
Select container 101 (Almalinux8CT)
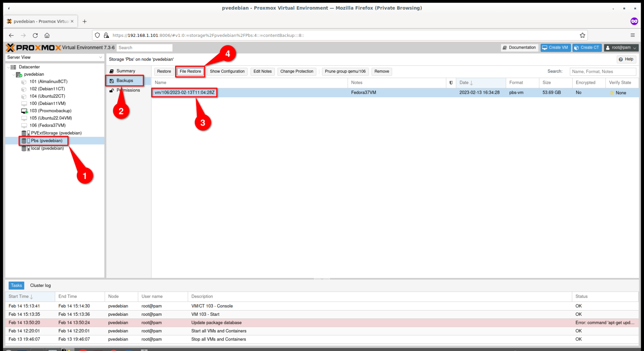[48, 81]
